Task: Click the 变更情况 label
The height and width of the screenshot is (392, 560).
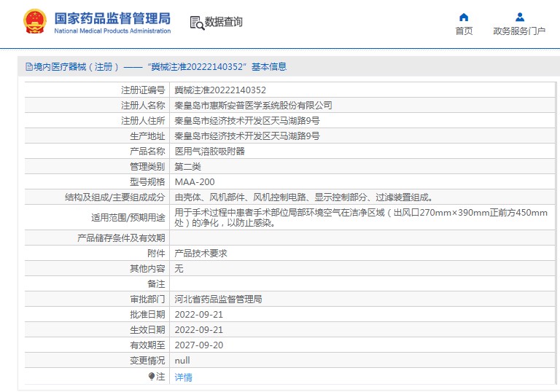Action: pyautogui.click(x=147, y=361)
